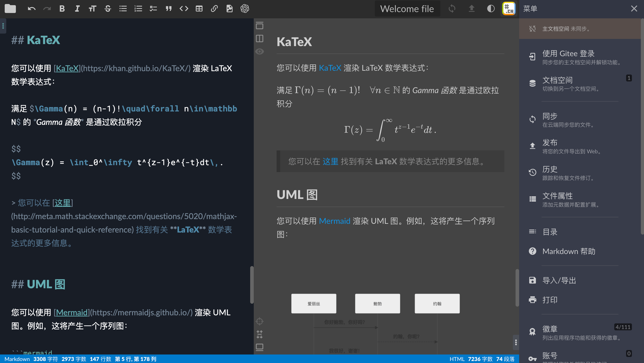Screen dimensions: 644x363
Task: Insert an ordered numbered list
Action: point(138,9)
